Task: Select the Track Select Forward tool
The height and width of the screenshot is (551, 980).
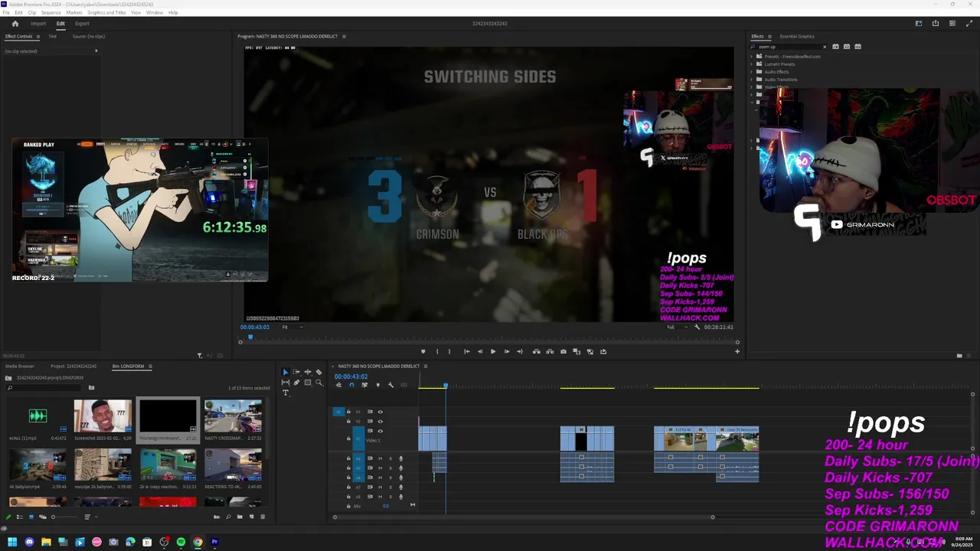Action: point(297,372)
